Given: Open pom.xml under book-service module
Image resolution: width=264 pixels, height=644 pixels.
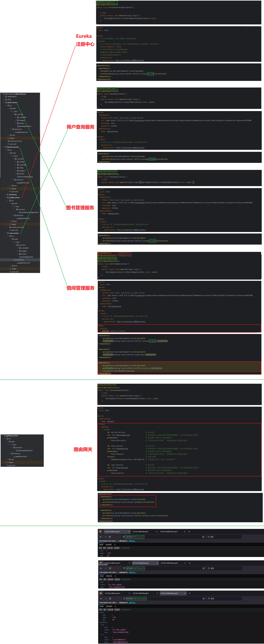Looking at the screenshot, I should (x=13, y=144).
